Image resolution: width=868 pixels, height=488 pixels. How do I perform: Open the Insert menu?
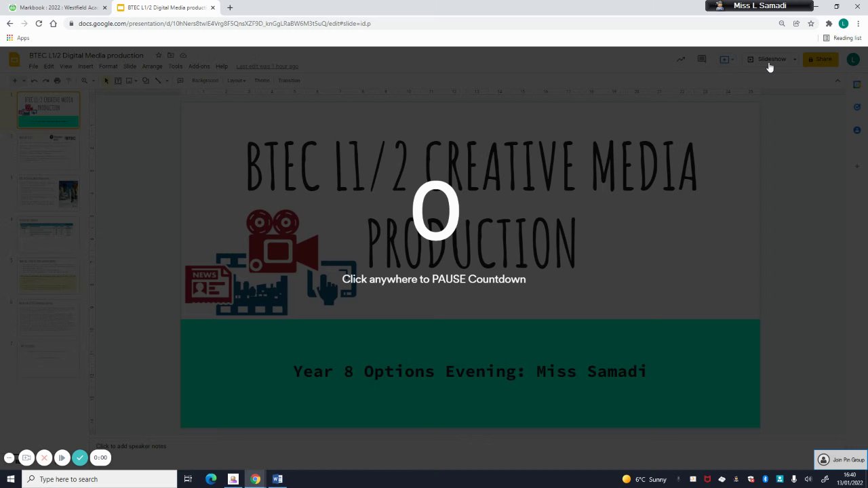[x=85, y=66]
